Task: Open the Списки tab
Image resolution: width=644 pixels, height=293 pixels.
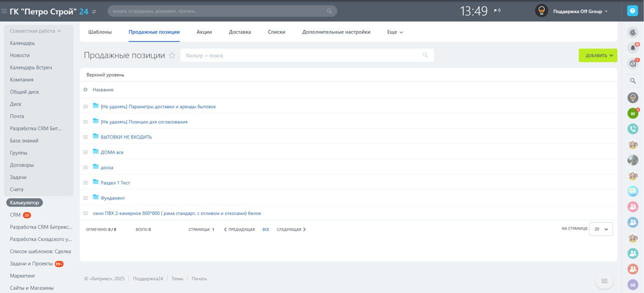Action: click(x=276, y=32)
